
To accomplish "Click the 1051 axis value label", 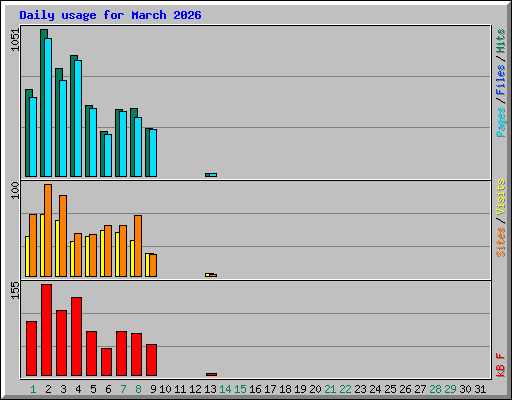I will 15,40.
